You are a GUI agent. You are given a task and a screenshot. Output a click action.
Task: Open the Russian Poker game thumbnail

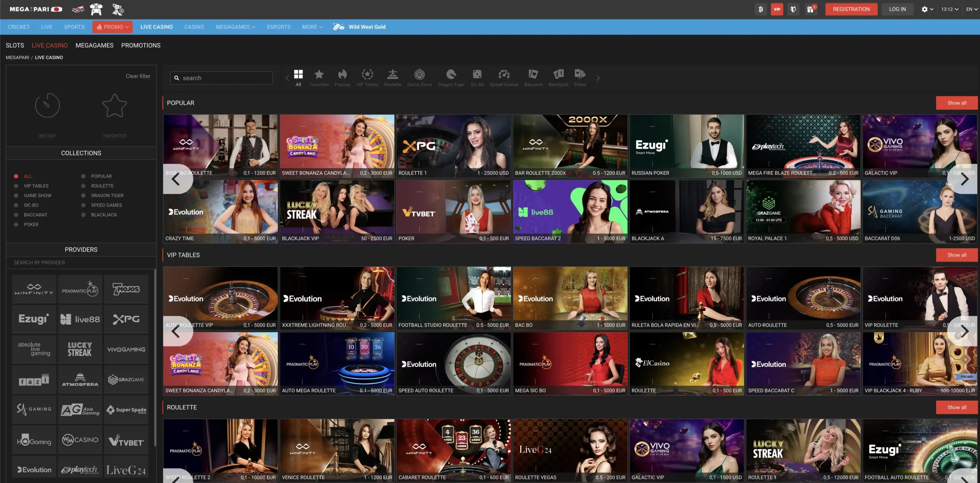tap(687, 146)
